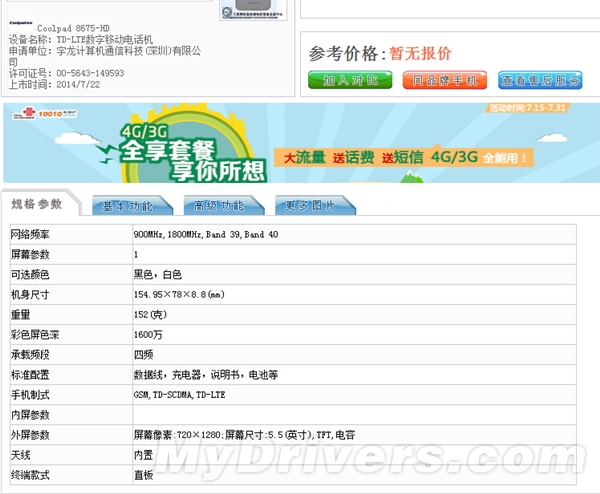Click the 四频 value cell
The width and height of the screenshot is (600, 494).
click(143, 355)
